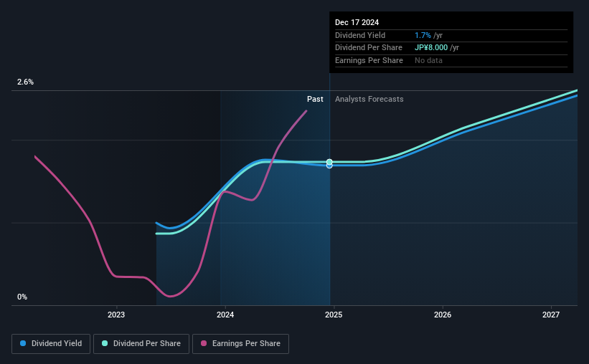
Task: Click the pink Earnings Per Share line peak
Action: pyautogui.click(x=306, y=110)
